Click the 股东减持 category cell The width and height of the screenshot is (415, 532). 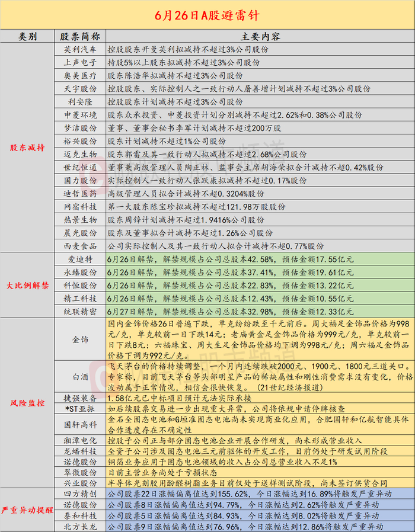click(27, 148)
